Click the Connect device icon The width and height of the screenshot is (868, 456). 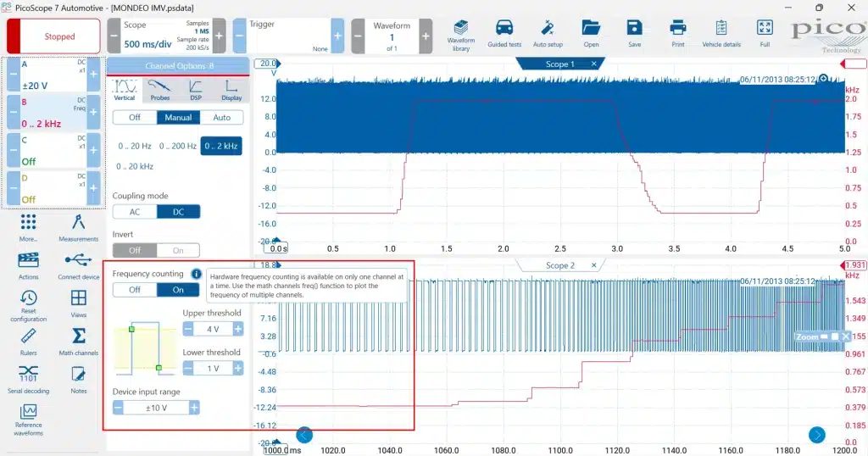click(x=79, y=265)
